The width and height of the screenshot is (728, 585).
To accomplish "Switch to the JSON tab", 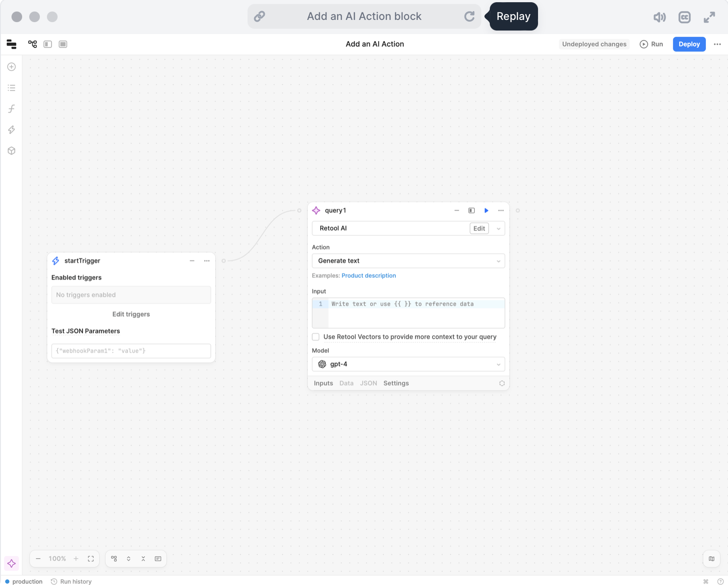I will click(368, 383).
